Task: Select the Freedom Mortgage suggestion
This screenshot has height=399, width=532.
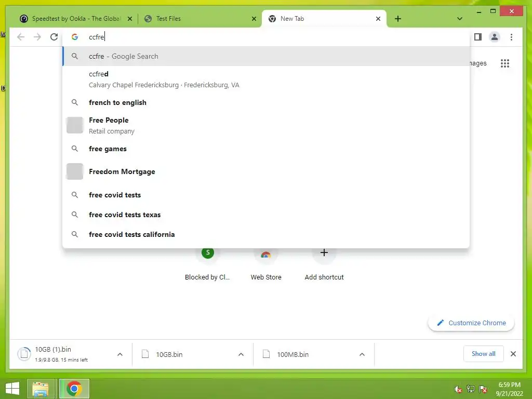Action: pos(266,171)
